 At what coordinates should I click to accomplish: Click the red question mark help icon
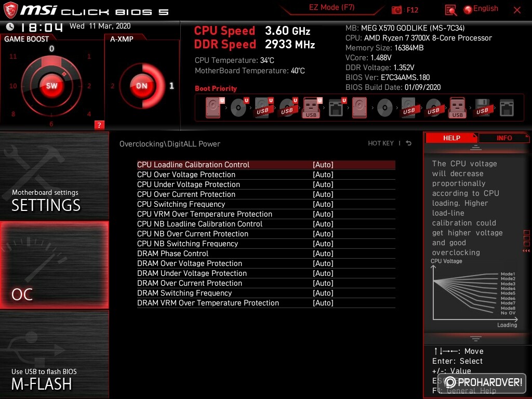click(99, 125)
